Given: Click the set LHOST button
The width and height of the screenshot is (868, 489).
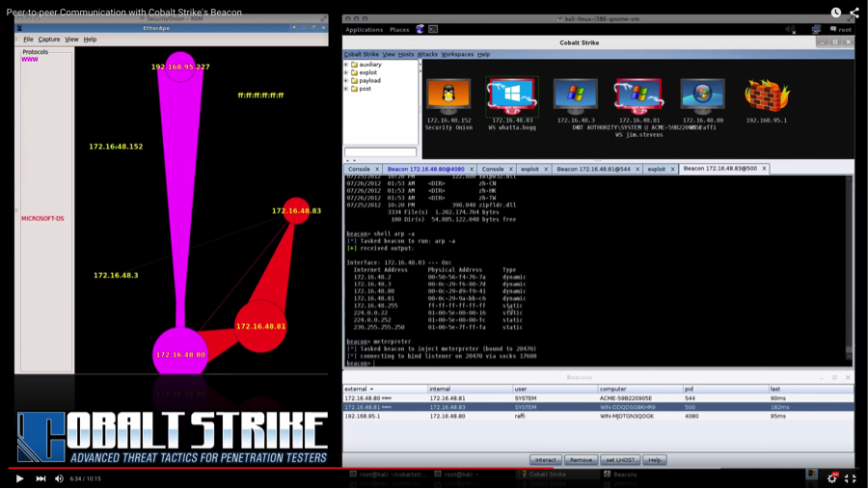Looking at the screenshot, I should click(619, 460).
